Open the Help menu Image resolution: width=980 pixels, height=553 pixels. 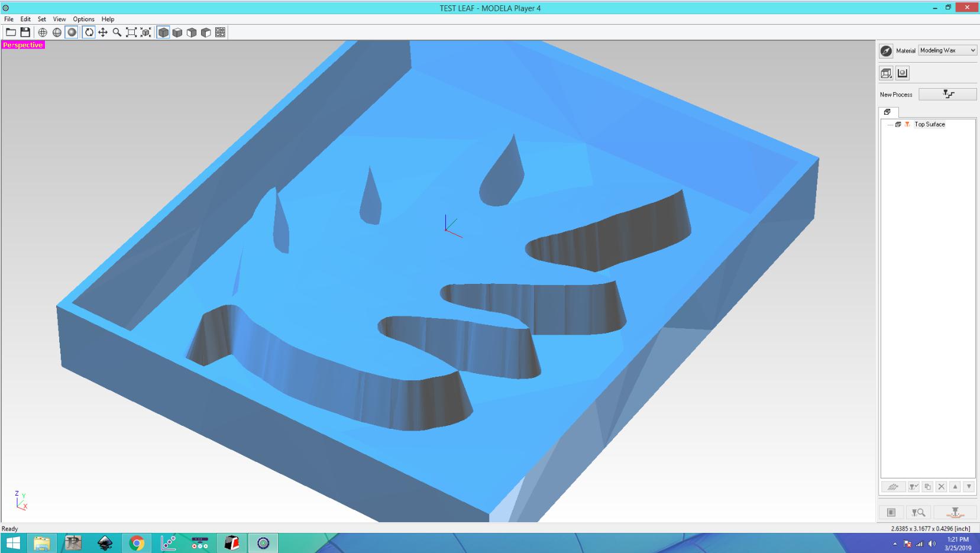tap(108, 19)
